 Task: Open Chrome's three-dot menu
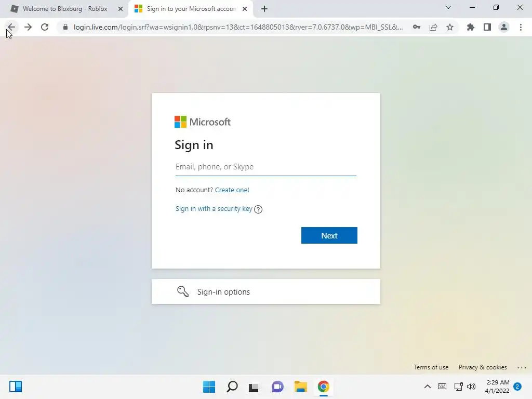tap(521, 27)
